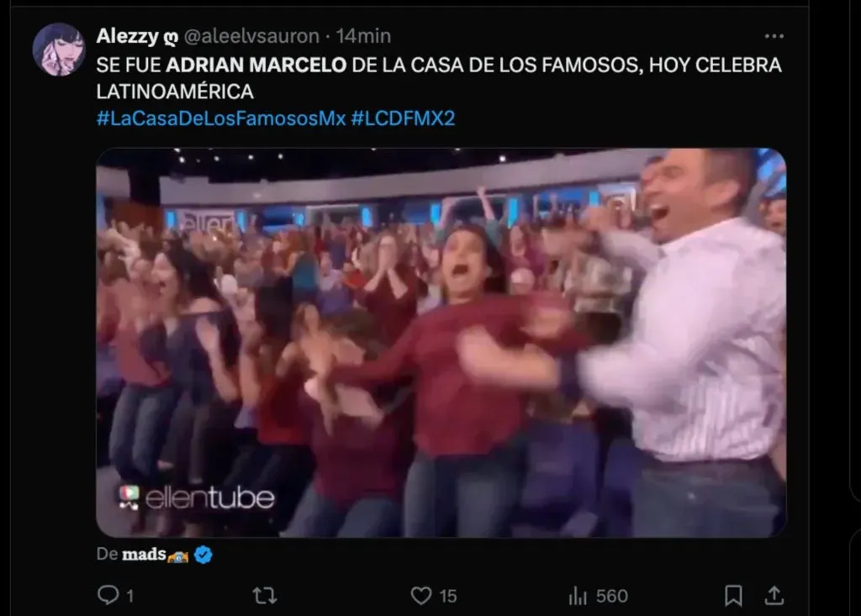Play the ellentube audience video
861x616 pixels.
441,343
